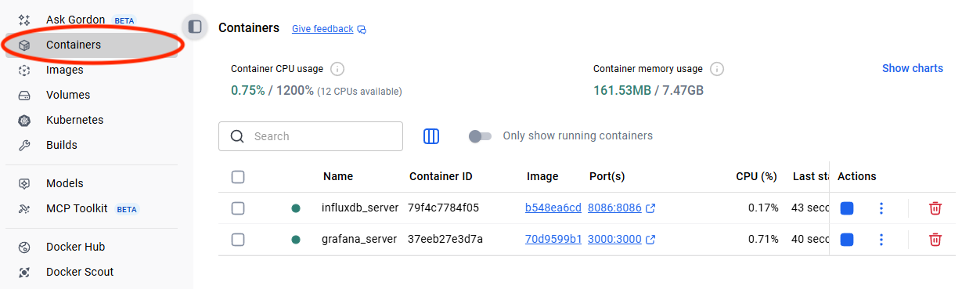Click Show charts

[913, 68]
